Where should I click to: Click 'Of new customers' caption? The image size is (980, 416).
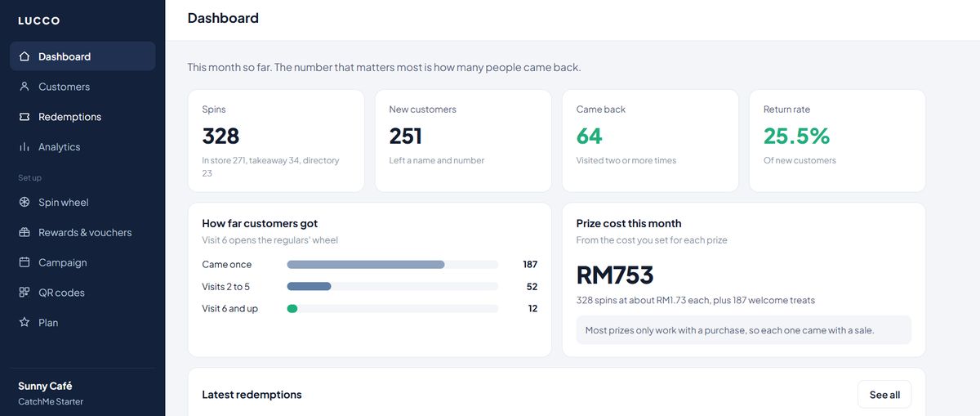[800, 160]
